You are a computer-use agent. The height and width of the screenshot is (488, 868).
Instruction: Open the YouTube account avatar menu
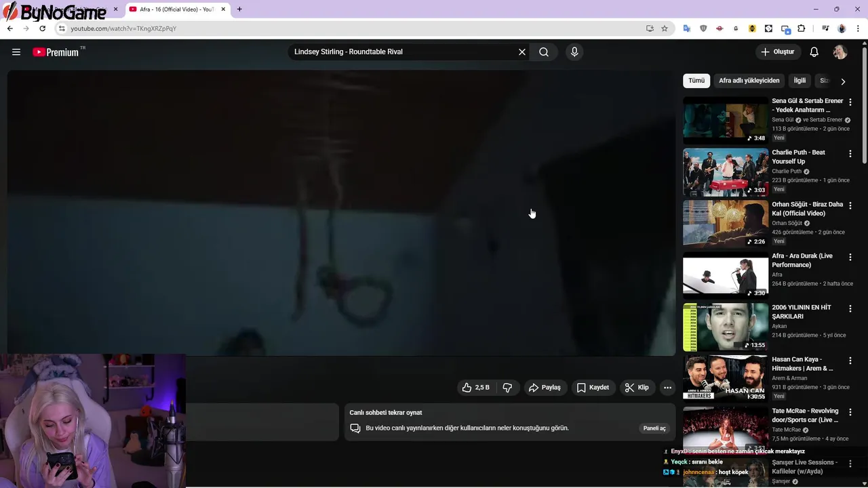[x=840, y=52]
